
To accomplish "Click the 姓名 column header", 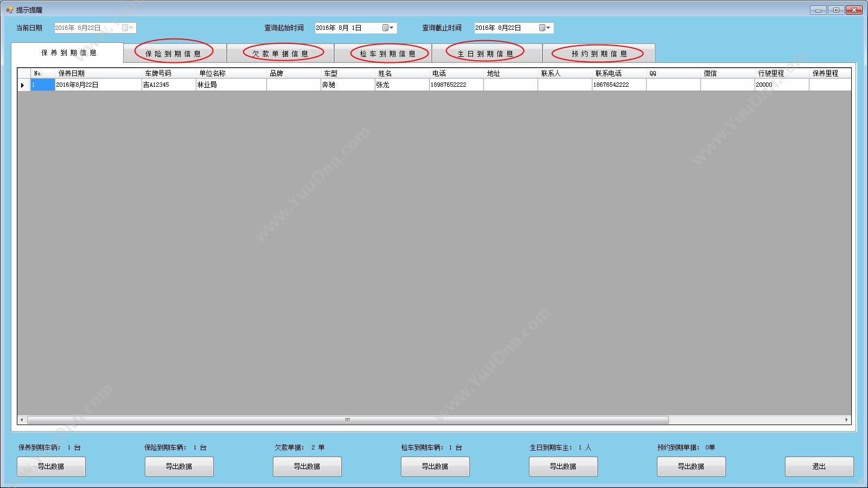I will [x=402, y=73].
